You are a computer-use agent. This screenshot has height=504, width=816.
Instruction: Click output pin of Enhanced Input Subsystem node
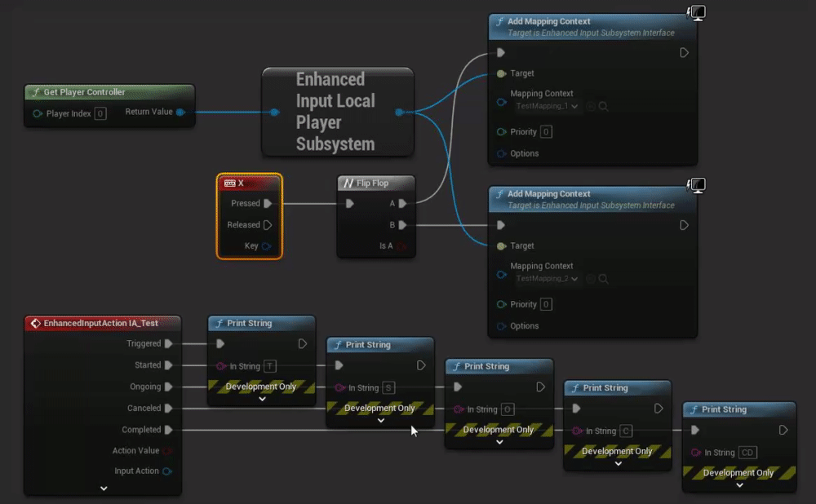[x=399, y=112]
